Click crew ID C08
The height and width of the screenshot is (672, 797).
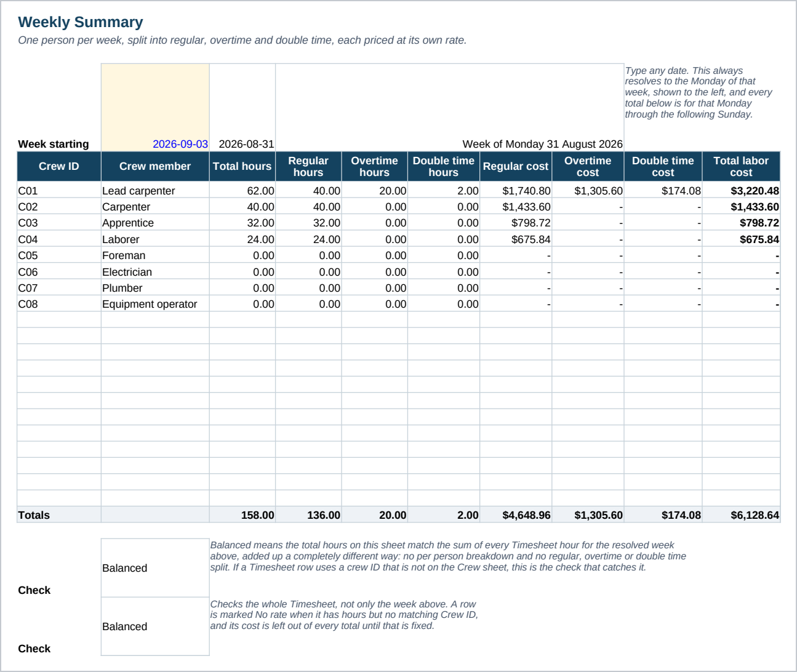(59, 304)
